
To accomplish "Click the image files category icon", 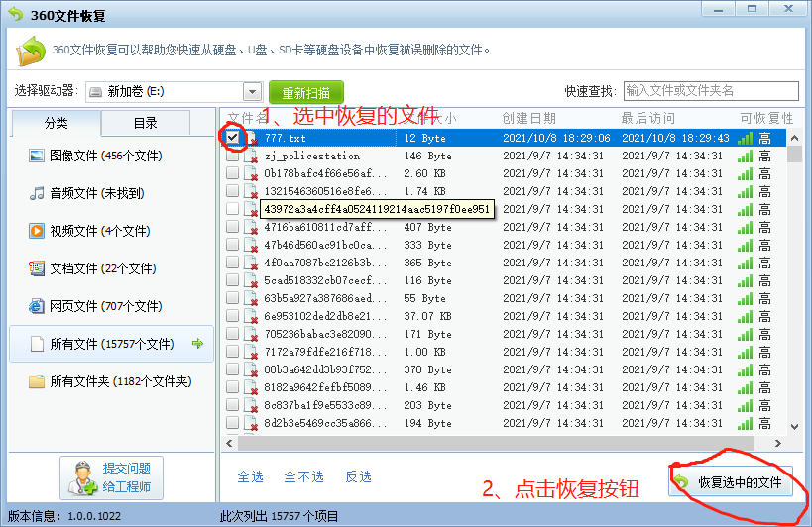I will 37,156.
